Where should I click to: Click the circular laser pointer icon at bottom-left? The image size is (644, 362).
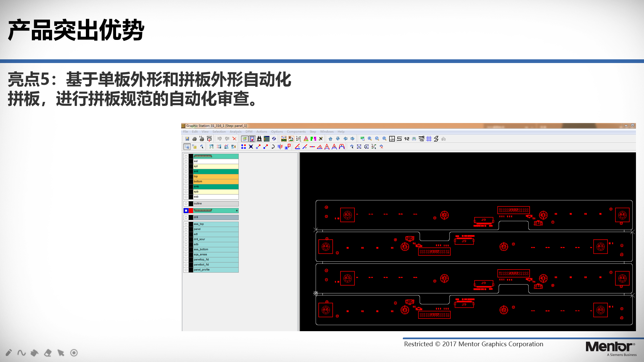[74, 353]
